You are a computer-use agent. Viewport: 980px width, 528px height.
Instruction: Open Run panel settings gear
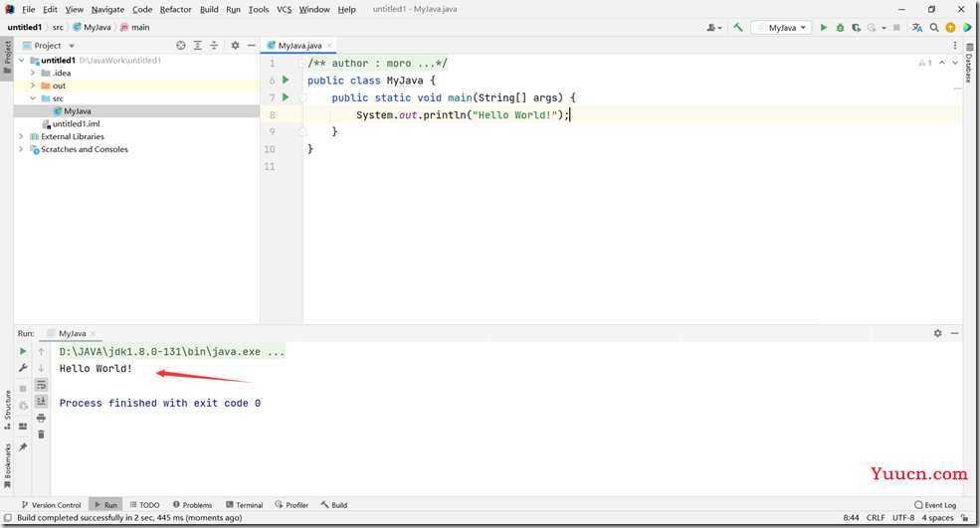tap(937, 334)
